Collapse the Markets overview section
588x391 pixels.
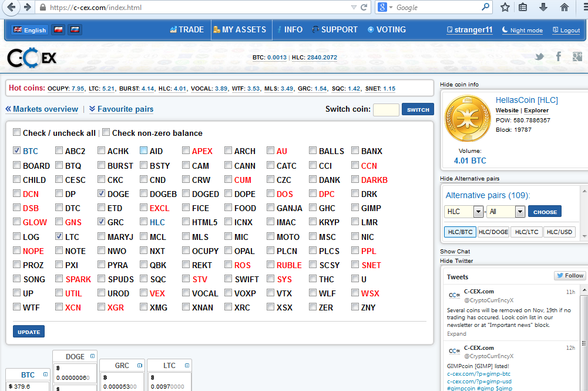[42, 109]
